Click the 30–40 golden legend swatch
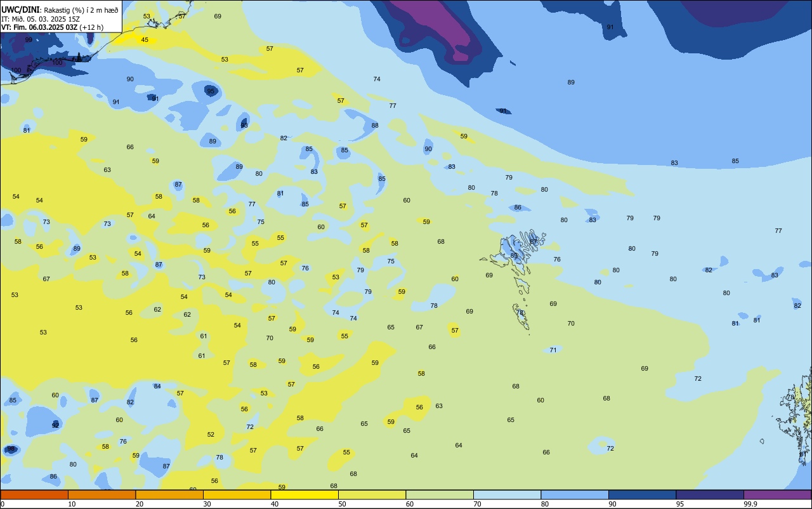The height and width of the screenshot is (509, 812). coord(237,494)
